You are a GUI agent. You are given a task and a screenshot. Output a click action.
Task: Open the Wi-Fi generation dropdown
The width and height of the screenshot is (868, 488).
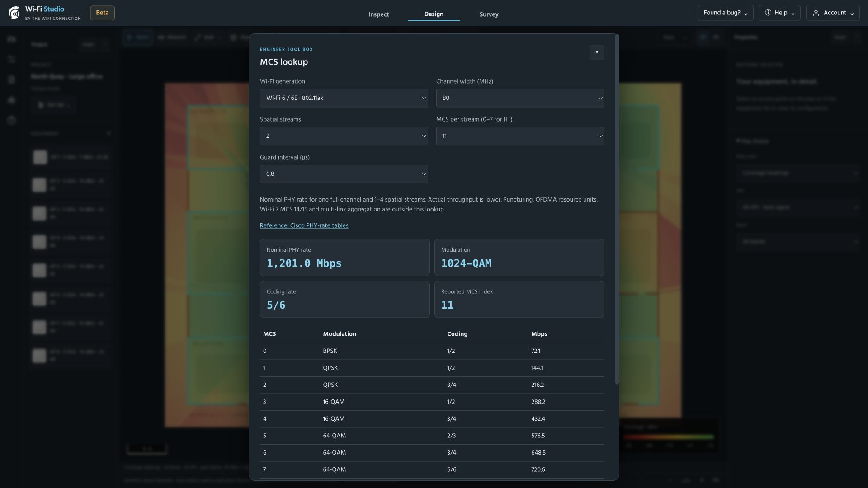click(344, 98)
